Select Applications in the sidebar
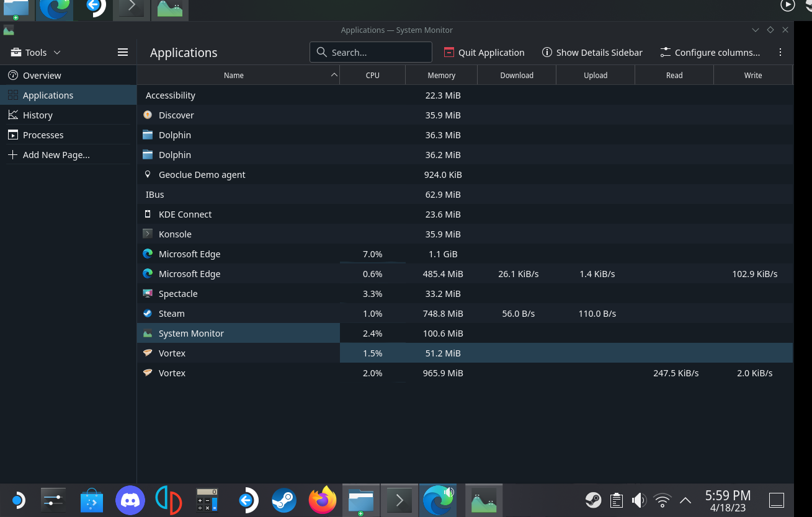 click(x=48, y=95)
